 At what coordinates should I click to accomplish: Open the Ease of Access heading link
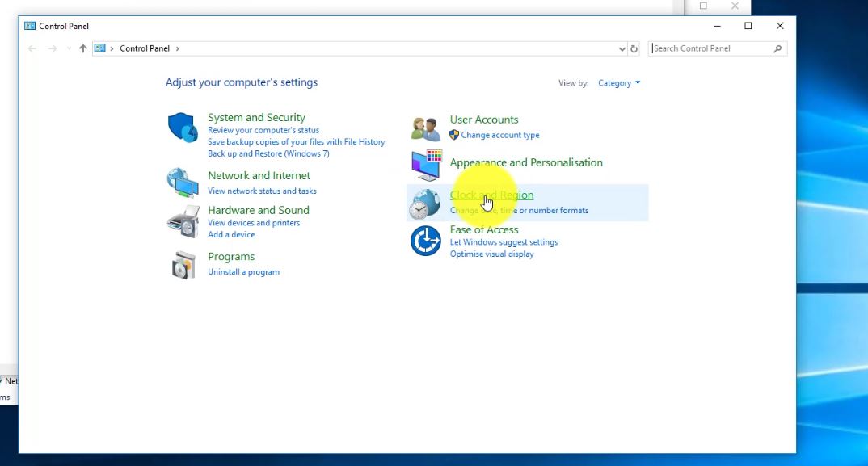[484, 229]
